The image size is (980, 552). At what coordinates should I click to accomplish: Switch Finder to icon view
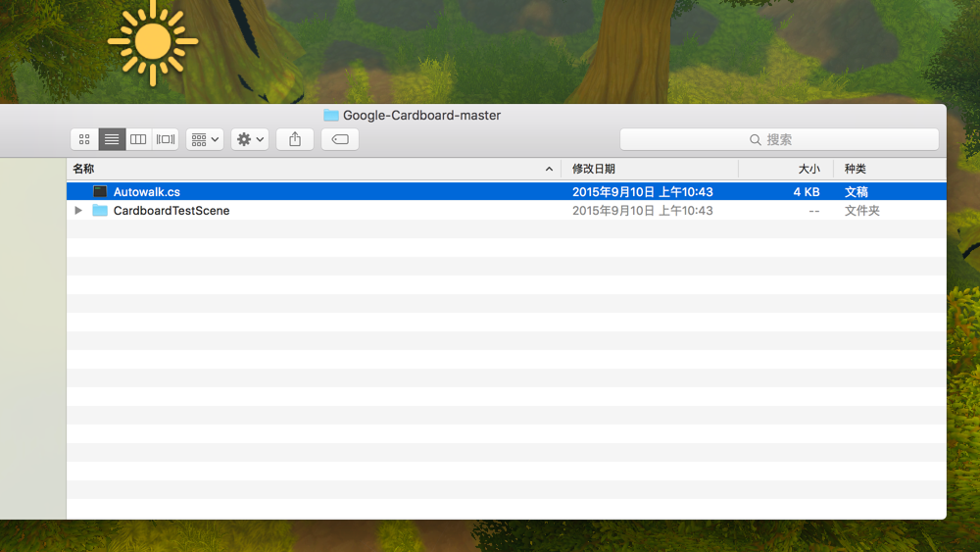84,139
